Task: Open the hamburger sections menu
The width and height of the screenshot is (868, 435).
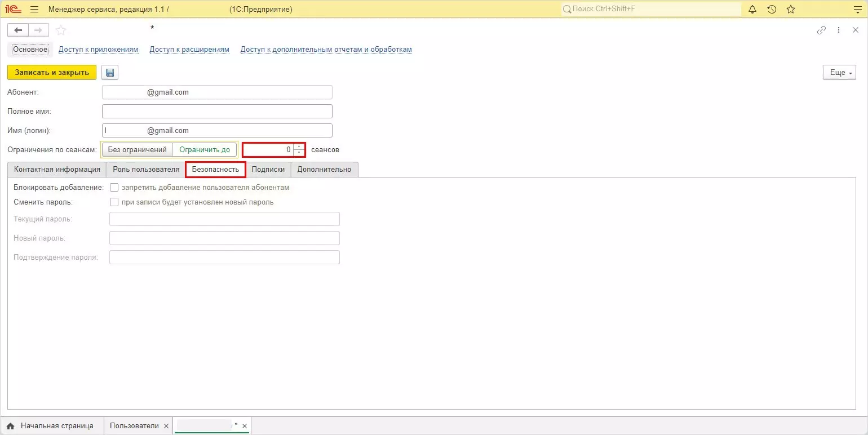Action: tap(34, 9)
